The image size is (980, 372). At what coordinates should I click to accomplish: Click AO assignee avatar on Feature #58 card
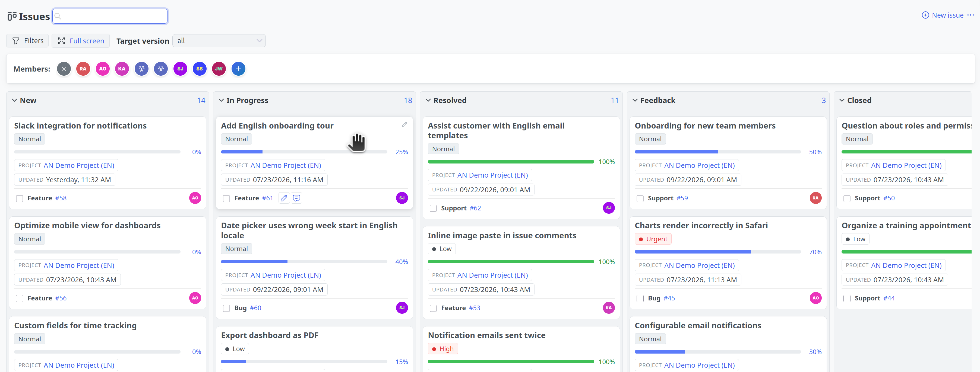(x=195, y=198)
